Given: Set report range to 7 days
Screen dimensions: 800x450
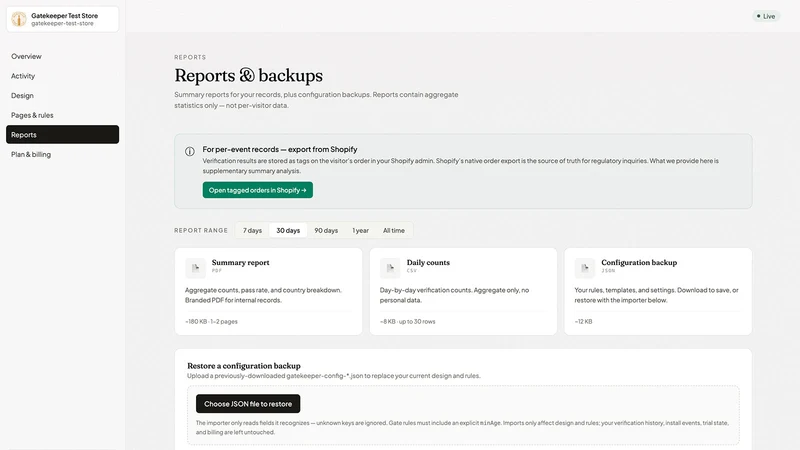Looking at the screenshot, I should (x=252, y=230).
